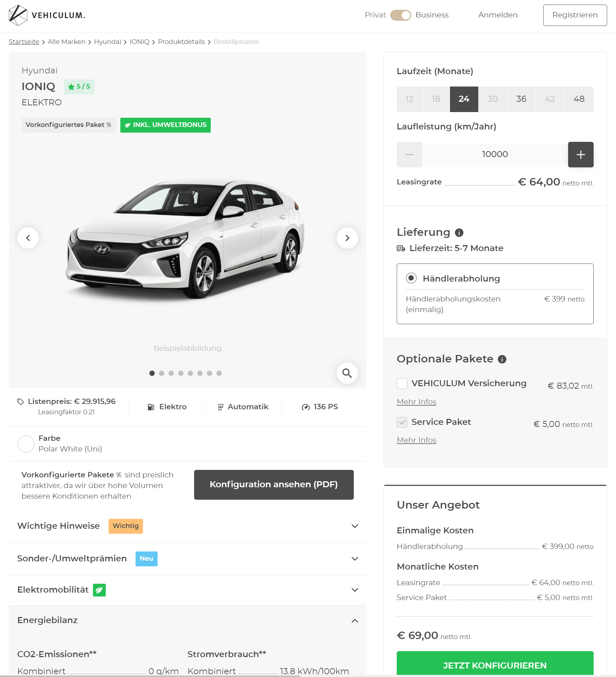Open Produktdetails breadcrumb
The width and height of the screenshot is (616, 677).
coord(181,42)
